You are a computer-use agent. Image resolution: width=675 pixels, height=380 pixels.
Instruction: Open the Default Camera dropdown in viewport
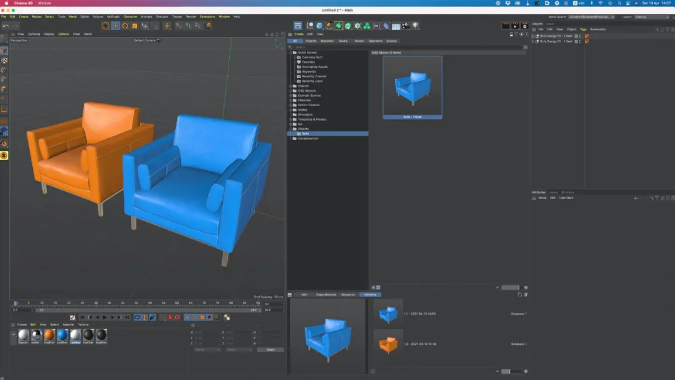pos(146,40)
